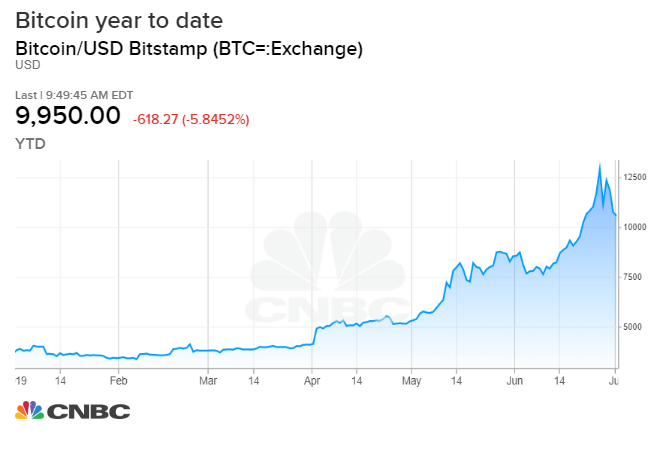Click the Last 9:49:45 AM EDT timestamp
The image size is (670, 450).
pos(74,95)
